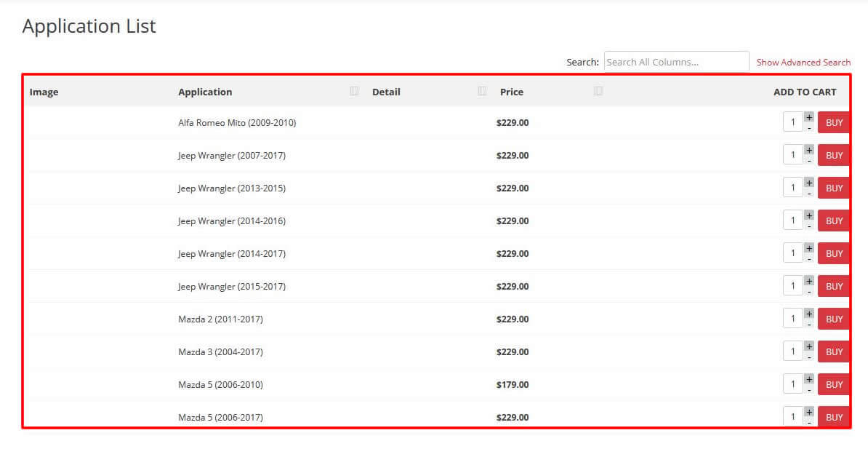Decrease quantity for Alfa Romeo Mito (2009-2010)
The height and width of the screenshot is (449, 868).
click(x=809, y=128)
